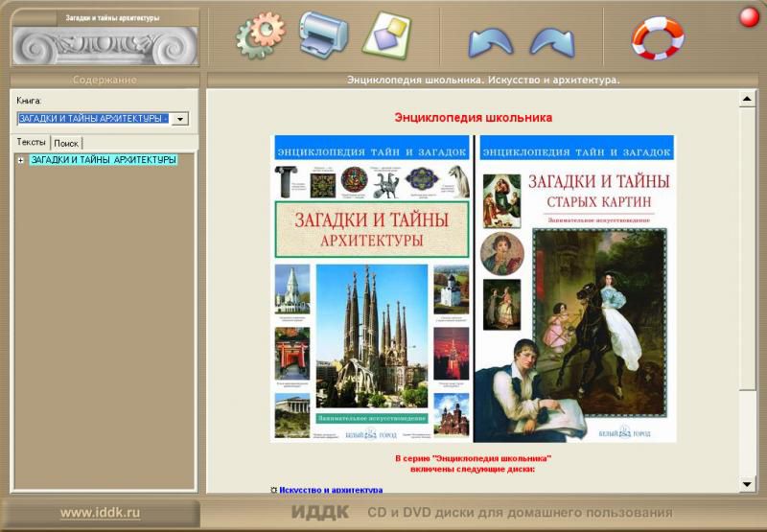Visit the www.iddk.ru website link
767x532 pixels.
101,513
